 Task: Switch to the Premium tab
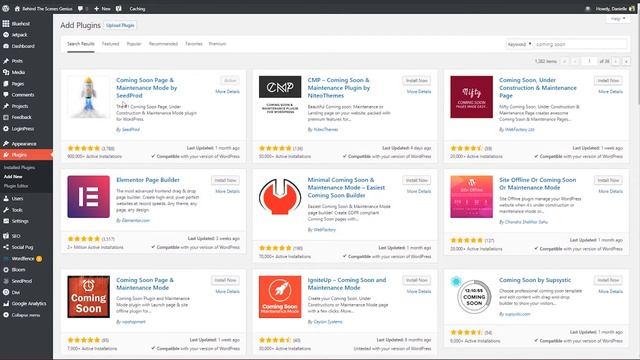(x=218, y=44)
